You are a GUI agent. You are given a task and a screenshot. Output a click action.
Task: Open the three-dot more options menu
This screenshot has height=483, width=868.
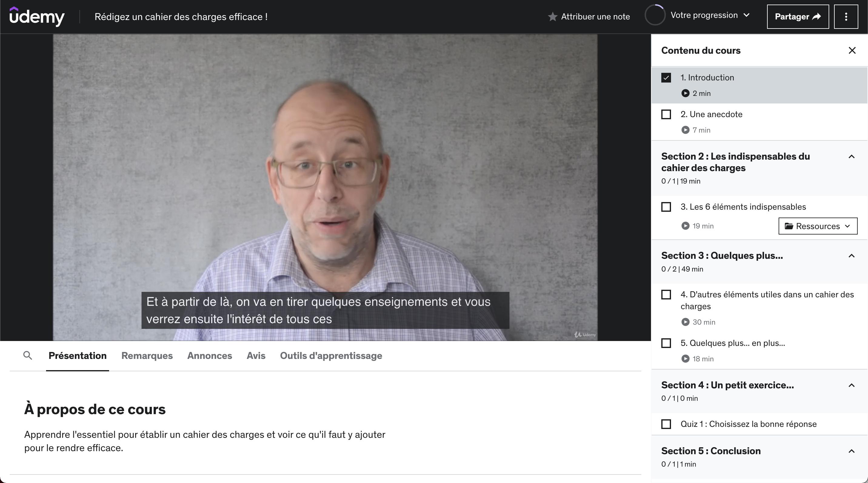(846, 16)
